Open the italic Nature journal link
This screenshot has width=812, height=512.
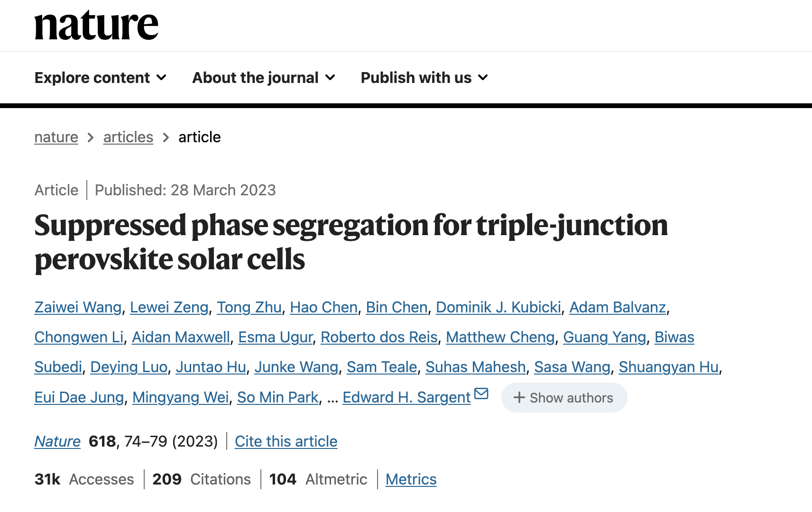click(x=57, y=441)
